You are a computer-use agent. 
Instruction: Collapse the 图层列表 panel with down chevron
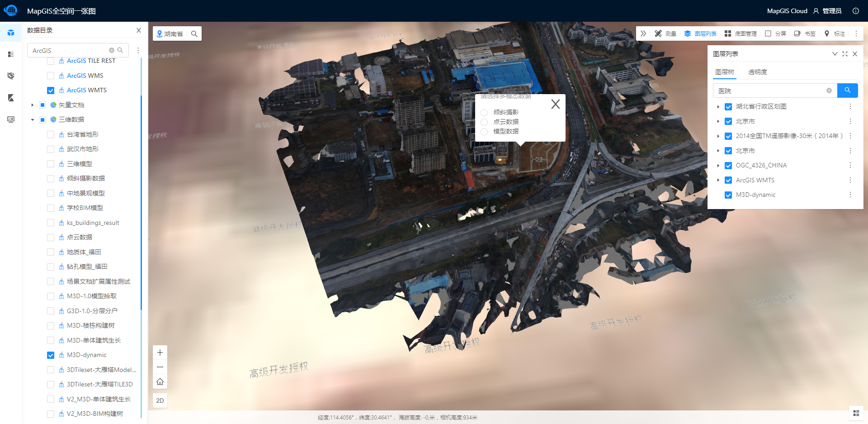pyautogui.click(x=835, y=54)
